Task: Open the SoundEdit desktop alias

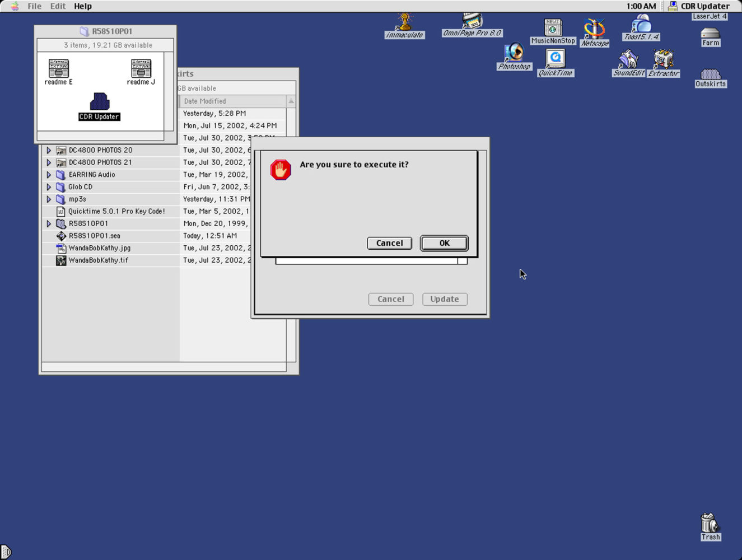Action: (628, 59)
